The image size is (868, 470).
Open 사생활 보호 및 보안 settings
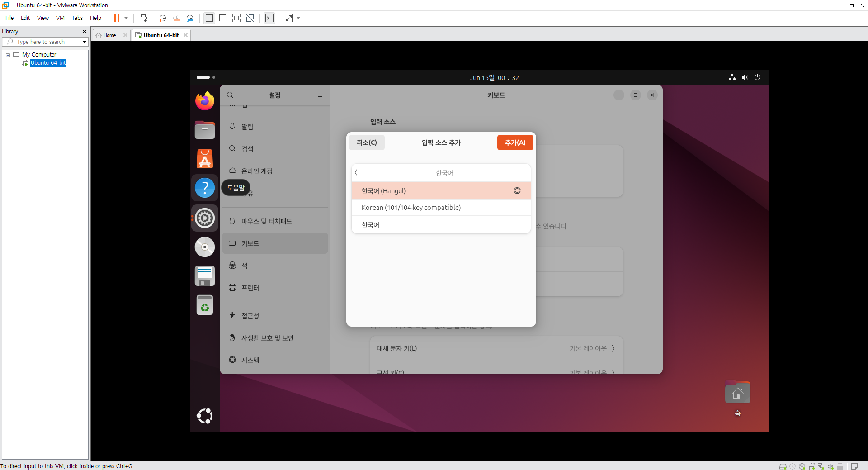(x=275, y=338)
